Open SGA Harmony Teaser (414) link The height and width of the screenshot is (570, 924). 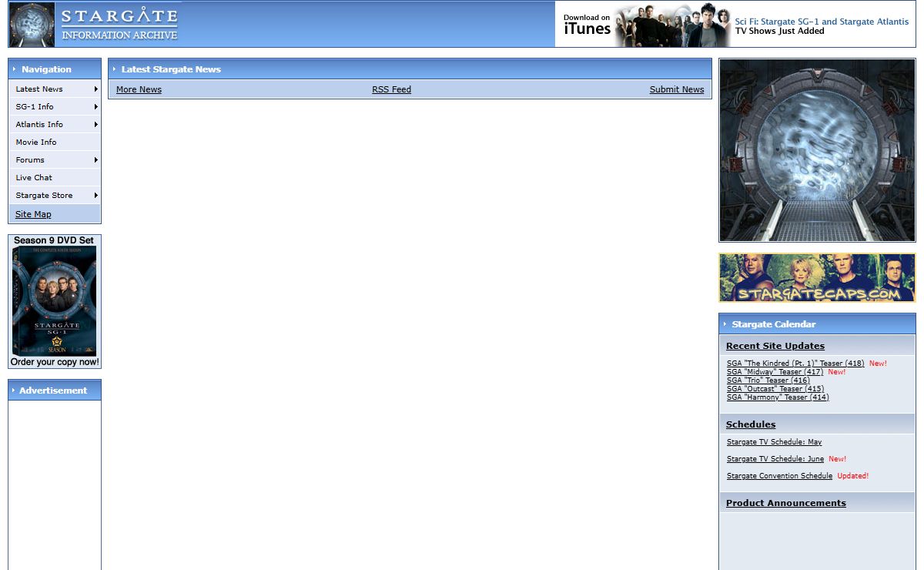pos(778,397)
